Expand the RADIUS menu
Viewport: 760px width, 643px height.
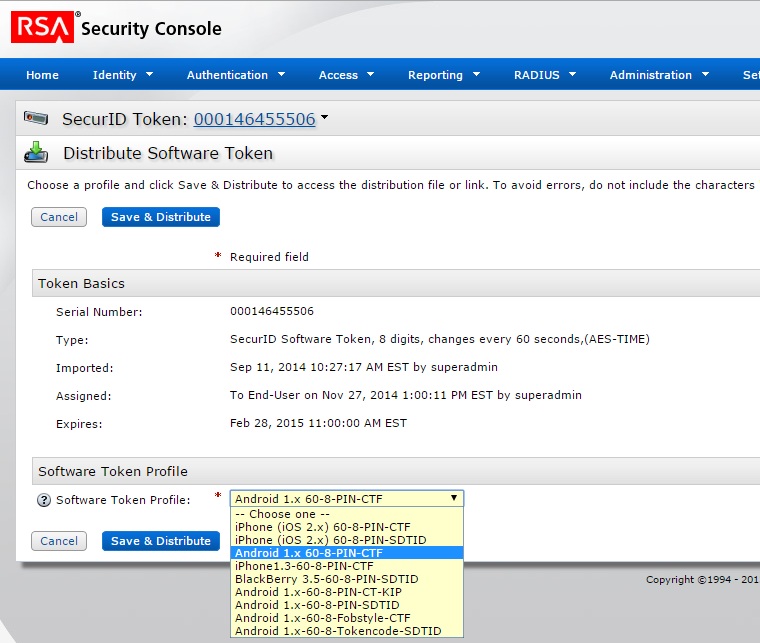tap(544, 75)
